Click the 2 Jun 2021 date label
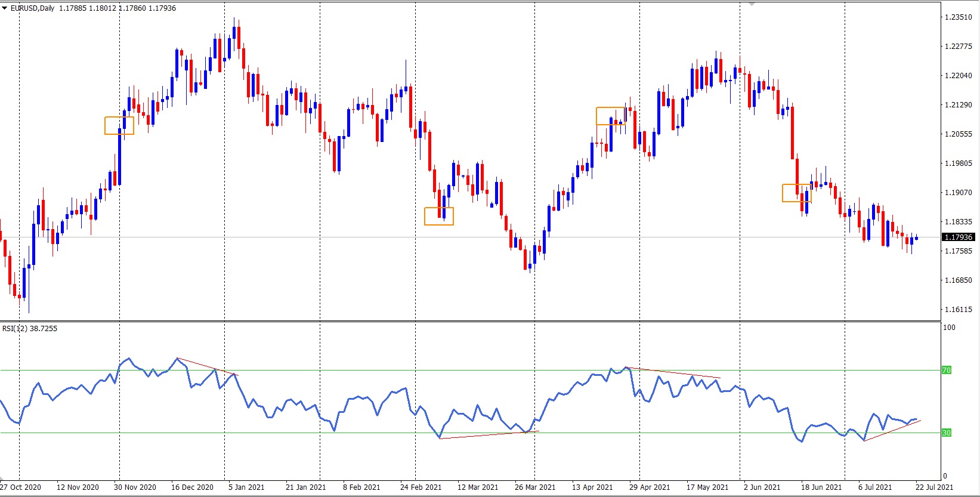Image resolution: width=980 pixels, height=497 pixels. tap(762, 487)
